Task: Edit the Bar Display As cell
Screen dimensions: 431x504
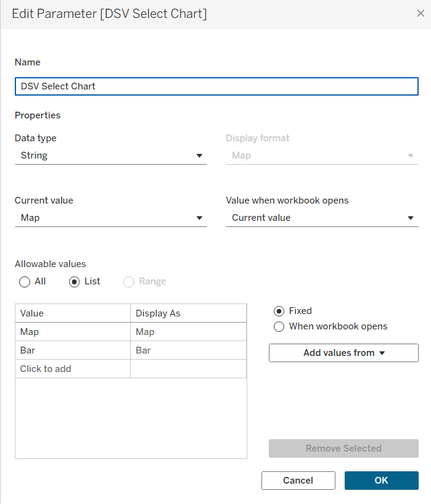Action: coord(188,350)
